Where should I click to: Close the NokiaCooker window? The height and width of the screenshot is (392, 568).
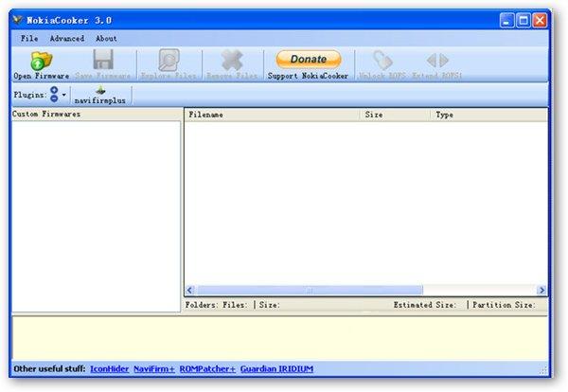pyautogui.click(x=540, y=20)
